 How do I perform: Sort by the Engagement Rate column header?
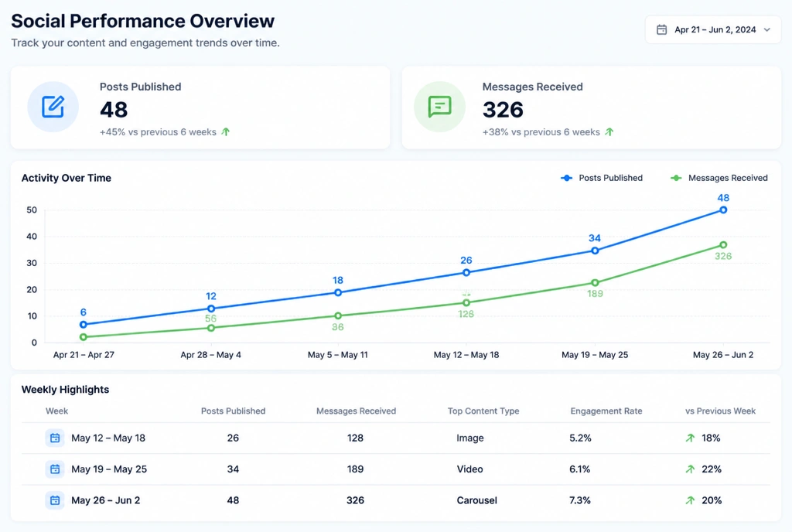[x=606, y=411]
